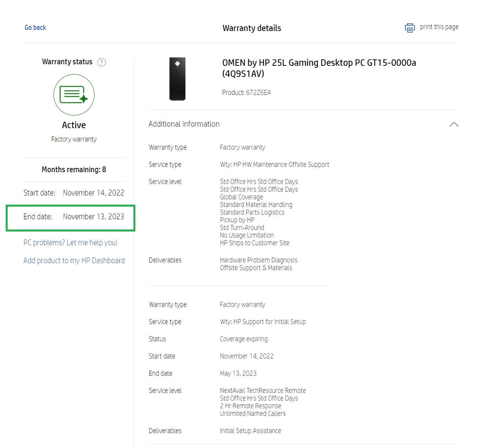Click the green Active warranty certificate icon
The width and height of the screenshot is (478, 448).
click(x=74, y=95)
